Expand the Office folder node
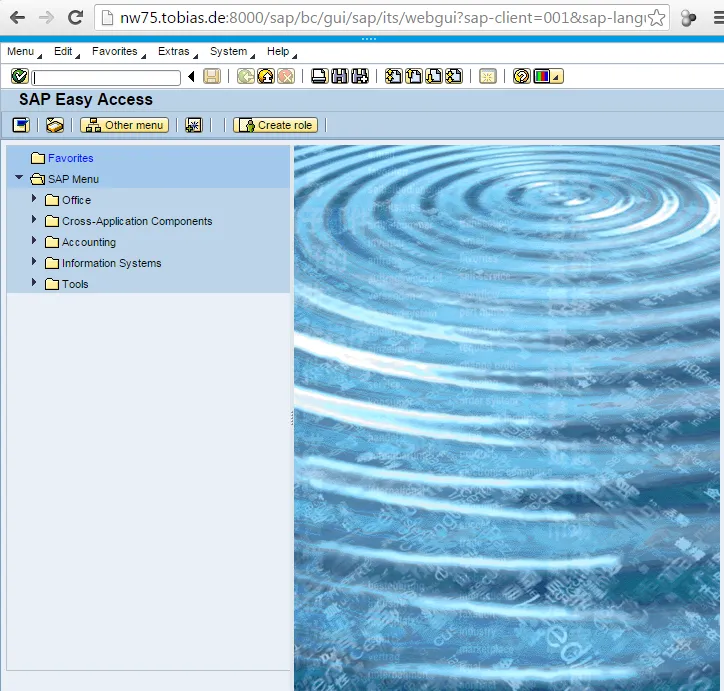The width and height of the screenshot is (724, 691). tap(34, 200)
